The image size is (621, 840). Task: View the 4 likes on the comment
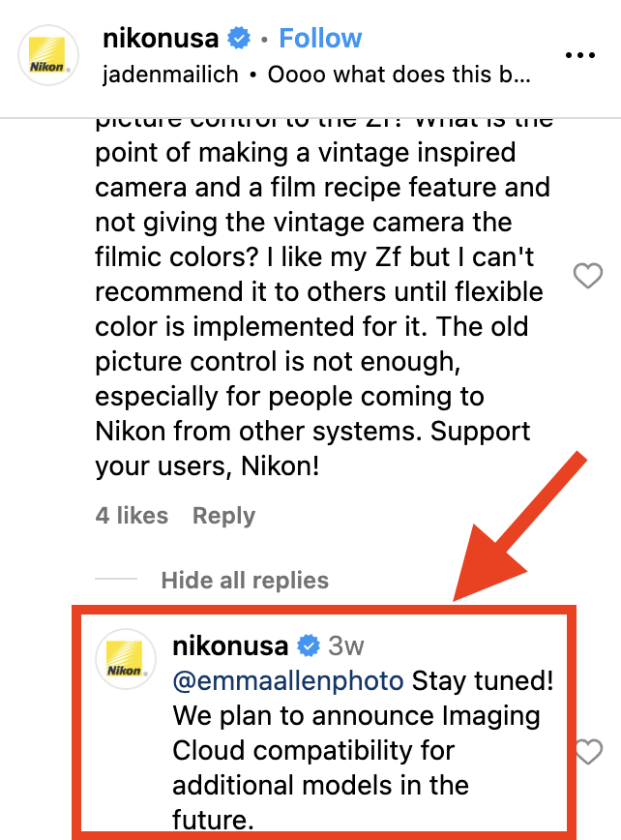(132, 516)
